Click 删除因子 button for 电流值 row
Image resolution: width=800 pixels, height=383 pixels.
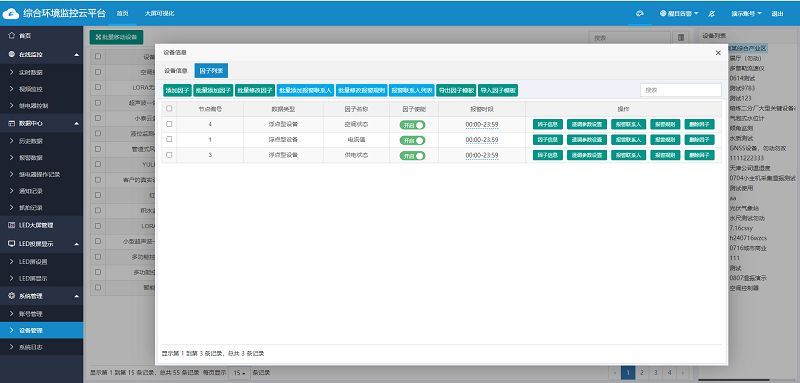click(699, 140)
